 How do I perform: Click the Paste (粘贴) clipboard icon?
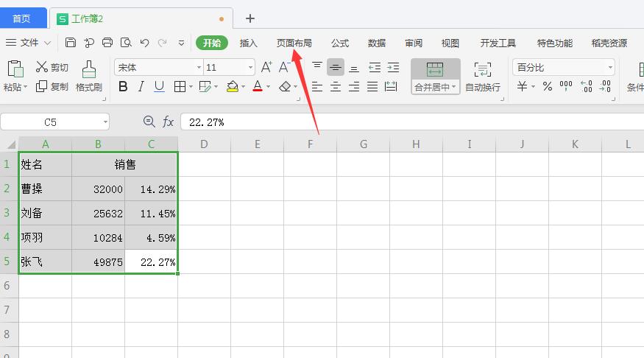coord(15,69)
